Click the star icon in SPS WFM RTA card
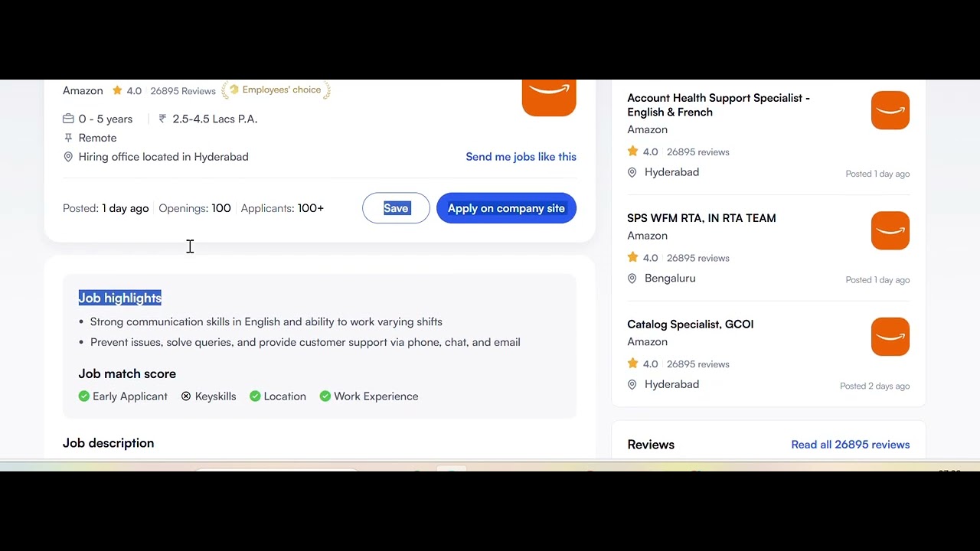980x551 pixels. [632, 257]
